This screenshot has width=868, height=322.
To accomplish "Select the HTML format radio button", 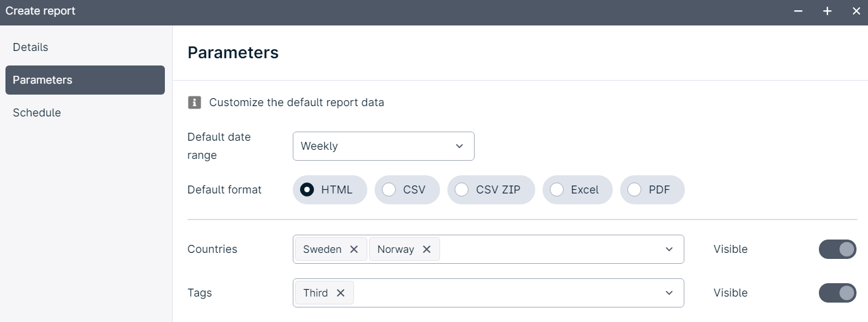I will tap(330, 190).
